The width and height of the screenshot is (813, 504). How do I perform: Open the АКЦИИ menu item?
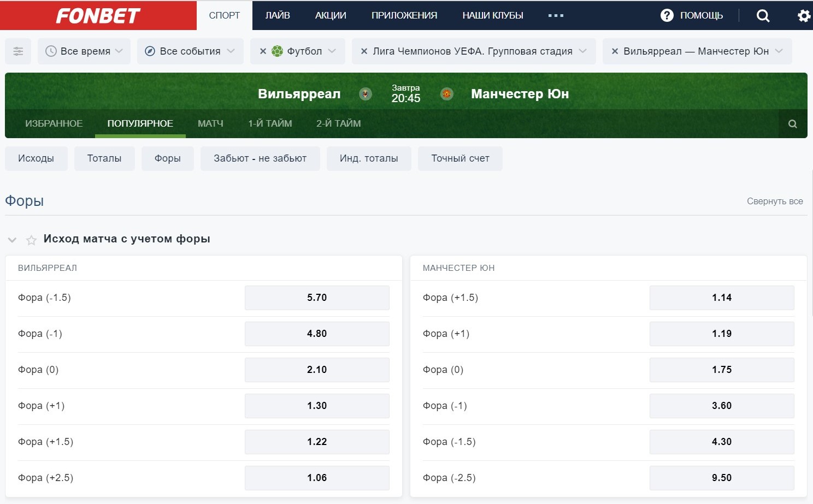331,15
